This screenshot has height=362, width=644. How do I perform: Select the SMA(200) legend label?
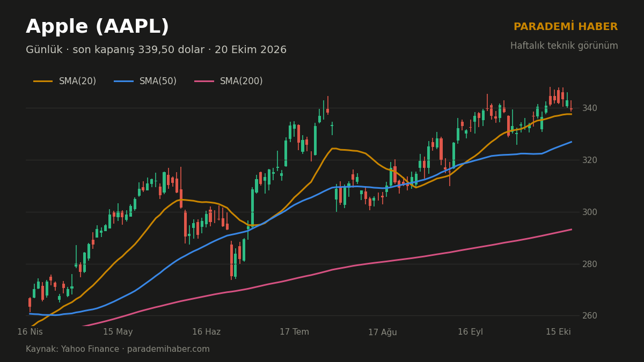(x=241, y=82)
